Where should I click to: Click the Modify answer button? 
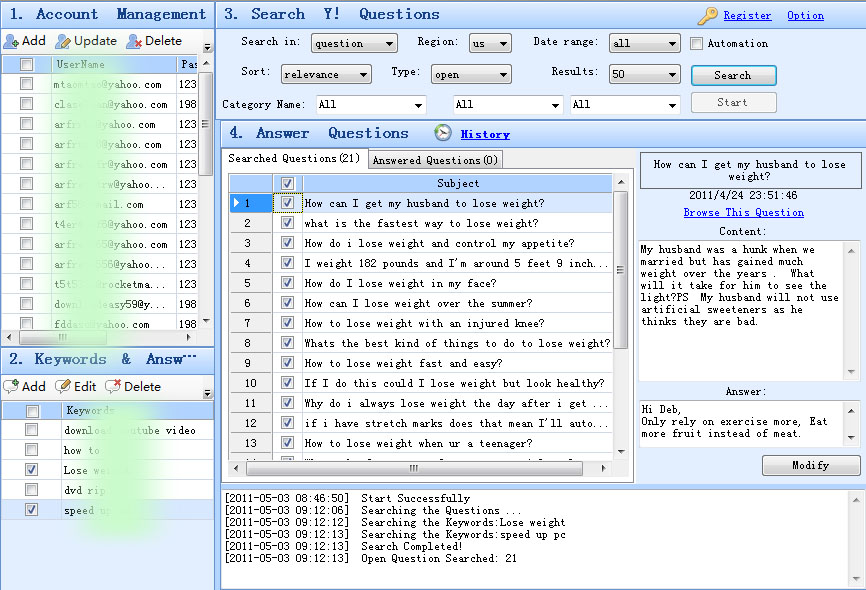[x=811, y=465]
